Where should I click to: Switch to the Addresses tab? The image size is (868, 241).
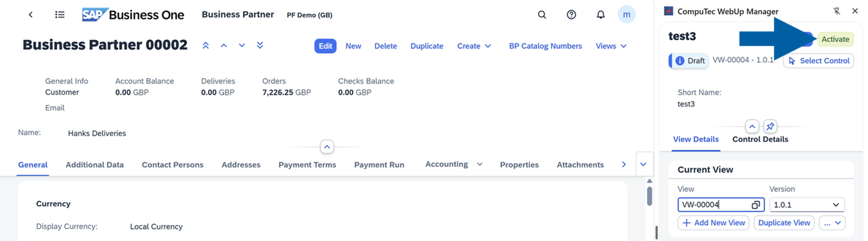(x=241, y=165)
